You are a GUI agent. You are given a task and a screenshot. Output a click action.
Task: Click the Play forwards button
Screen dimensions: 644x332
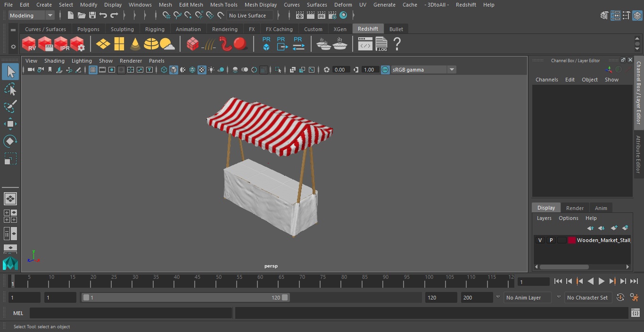coord(602,281)
